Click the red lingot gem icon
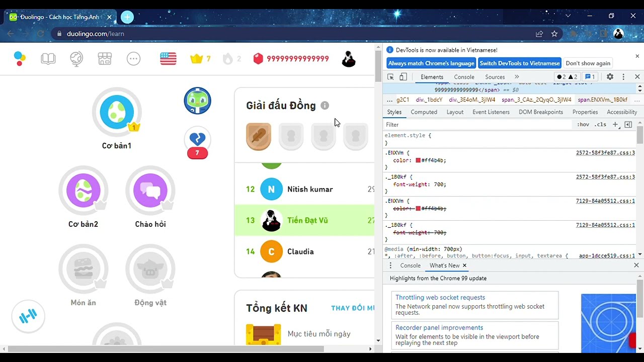644x362 pixels. (x=258, y=59)
